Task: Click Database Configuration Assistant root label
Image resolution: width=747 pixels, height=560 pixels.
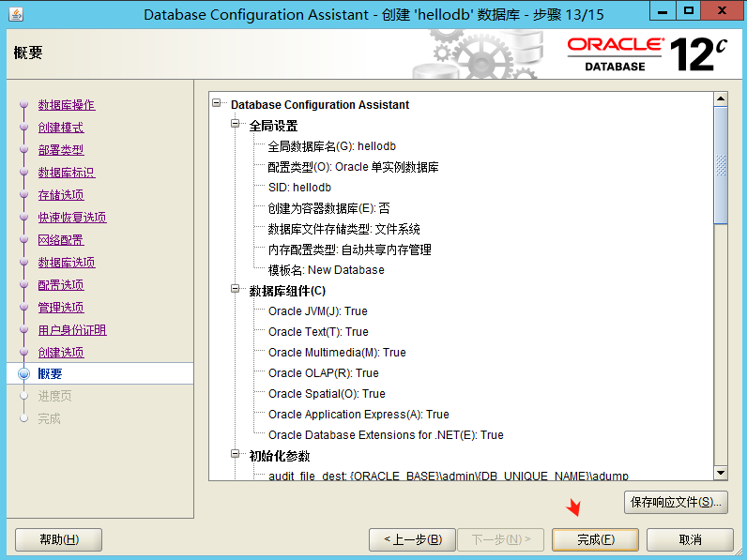Action: (320, 105)
